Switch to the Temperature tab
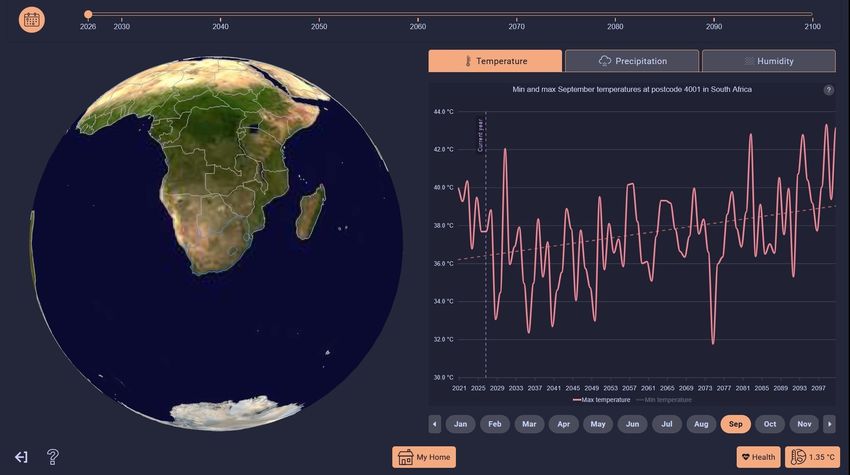Image resolution: width=850 pixels, height=475 pixels. pyautogui.click(x=495, y=61)
